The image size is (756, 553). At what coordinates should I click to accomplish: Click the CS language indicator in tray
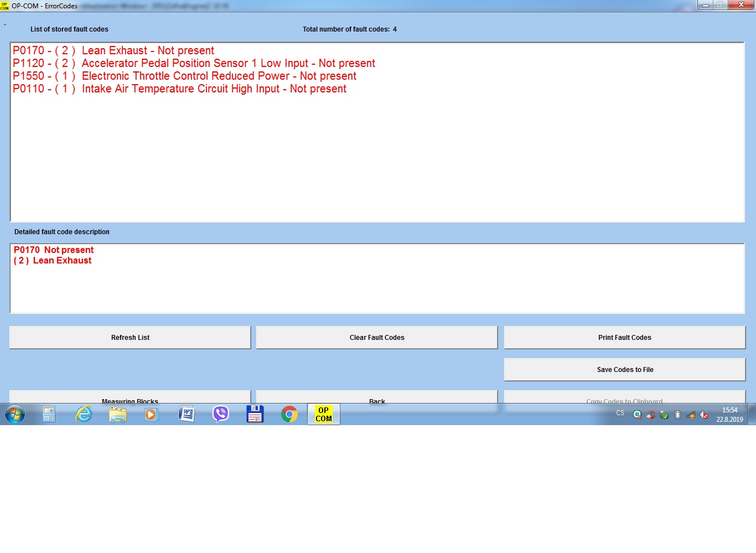click(620, 413)
